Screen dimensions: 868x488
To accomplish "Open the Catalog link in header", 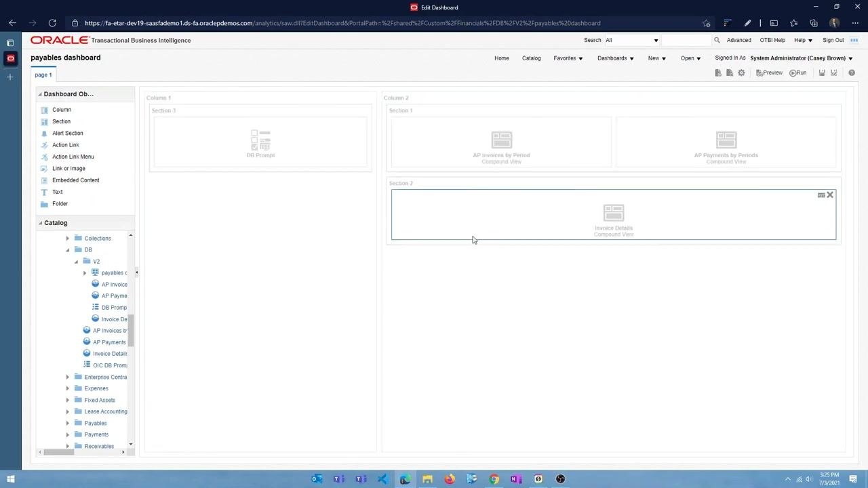I will click(x=532, y=58).
